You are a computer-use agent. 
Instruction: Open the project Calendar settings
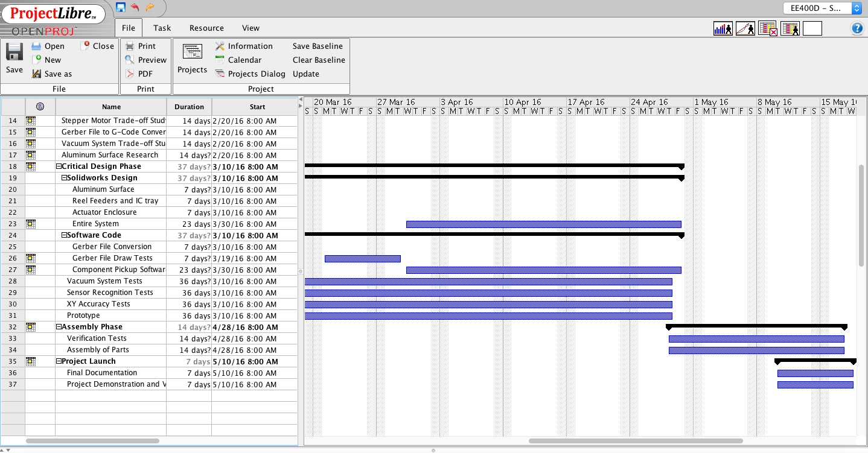[x=220, y=60]
